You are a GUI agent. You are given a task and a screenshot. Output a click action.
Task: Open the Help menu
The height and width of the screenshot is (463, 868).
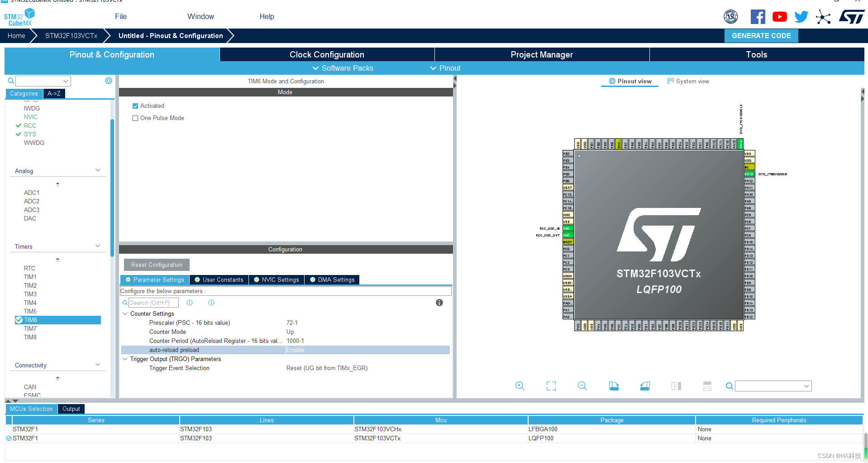point(267,17)
